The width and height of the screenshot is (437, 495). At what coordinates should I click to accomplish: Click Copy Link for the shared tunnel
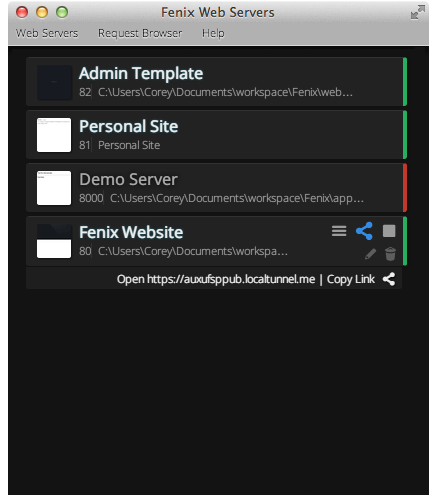[x=351, y=279]
